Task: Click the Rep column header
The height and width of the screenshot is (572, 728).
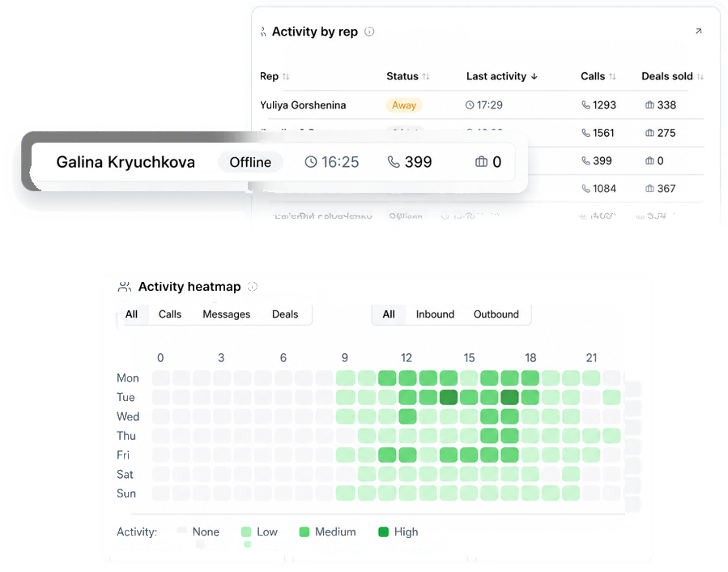Action: coord(270,76)
